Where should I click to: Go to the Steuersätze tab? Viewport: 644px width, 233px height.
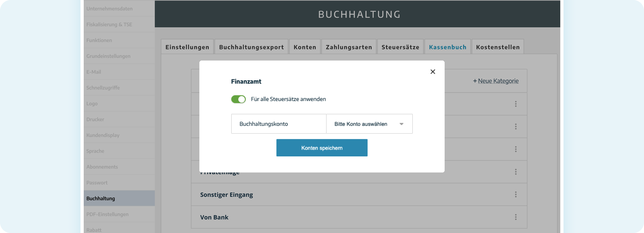click(400, 47)
